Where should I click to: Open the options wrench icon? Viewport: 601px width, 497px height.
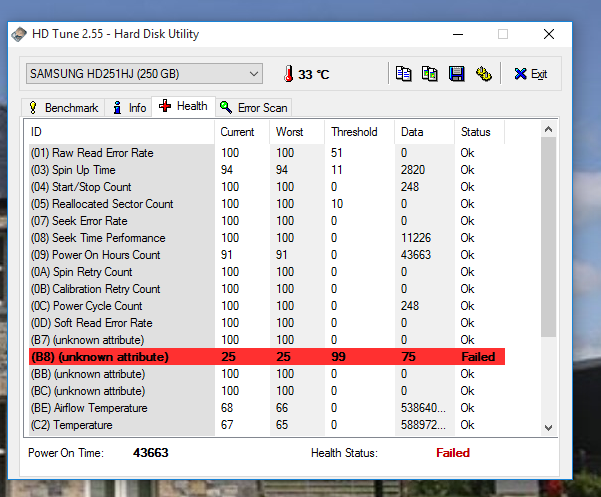[x=484, y=74]
